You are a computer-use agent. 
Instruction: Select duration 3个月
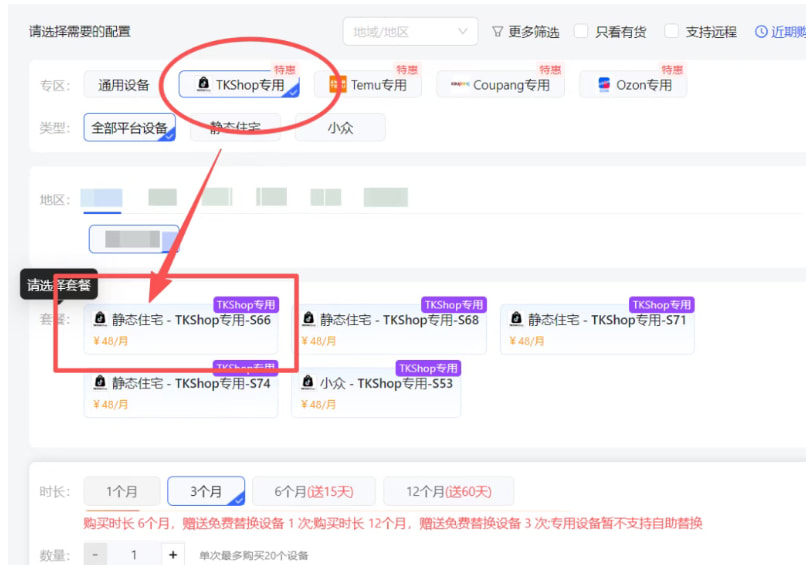coord(206,491)
